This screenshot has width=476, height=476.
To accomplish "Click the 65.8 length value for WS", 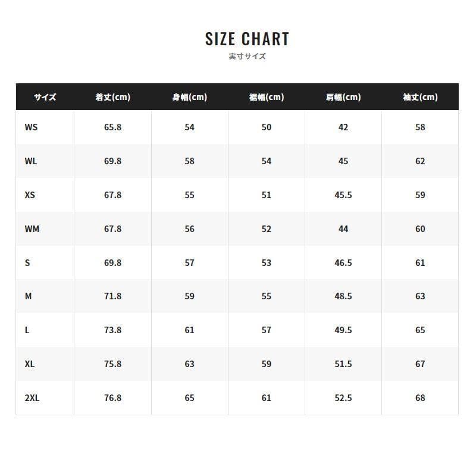I will pyautogui.click(x=112, y=127).
